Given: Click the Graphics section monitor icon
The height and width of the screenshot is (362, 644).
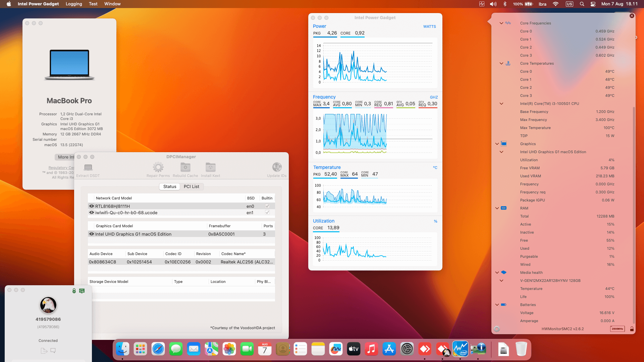Looking at the screenshot, I should click(x=503, y=144).
